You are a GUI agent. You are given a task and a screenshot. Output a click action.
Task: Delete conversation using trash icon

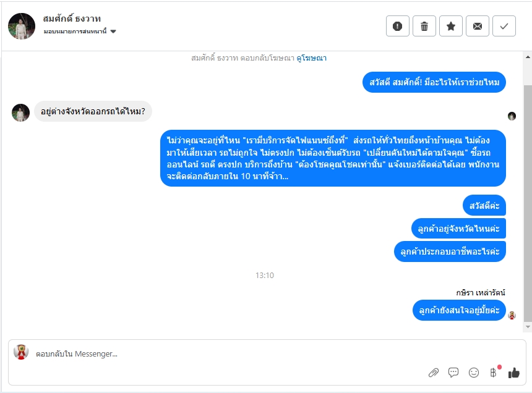pos(424,26)
